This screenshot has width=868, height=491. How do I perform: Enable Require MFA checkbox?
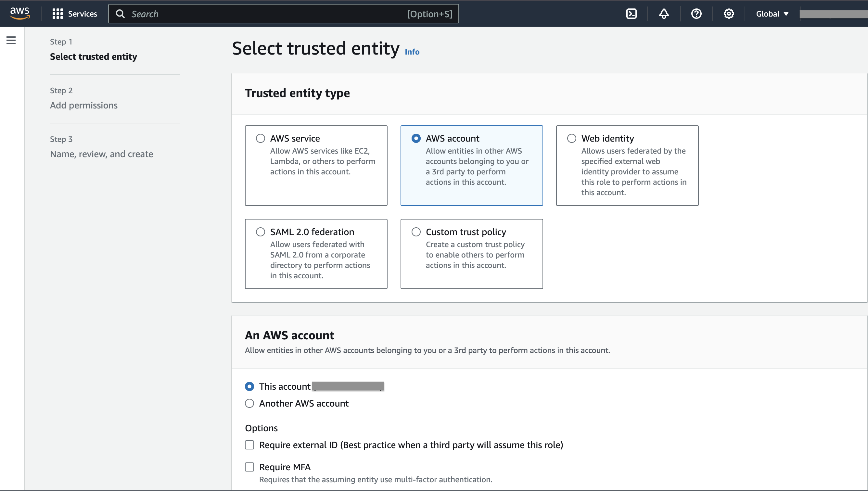coord(249,467)
